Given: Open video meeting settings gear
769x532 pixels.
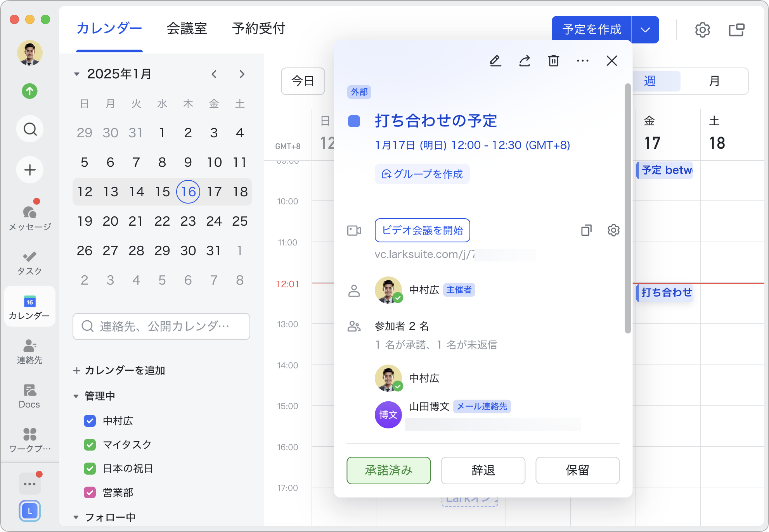Looking at the screenshot, I should 613,230.
